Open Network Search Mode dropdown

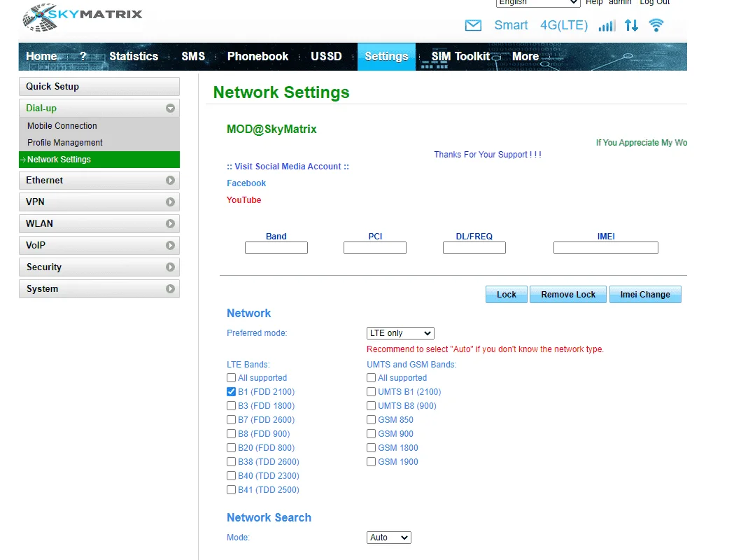point(388,538)
